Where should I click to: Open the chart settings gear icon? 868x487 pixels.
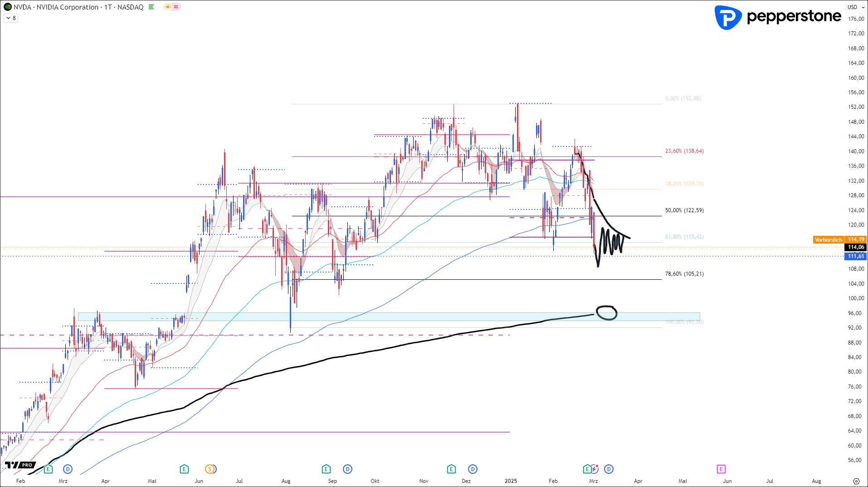(856, 481)
